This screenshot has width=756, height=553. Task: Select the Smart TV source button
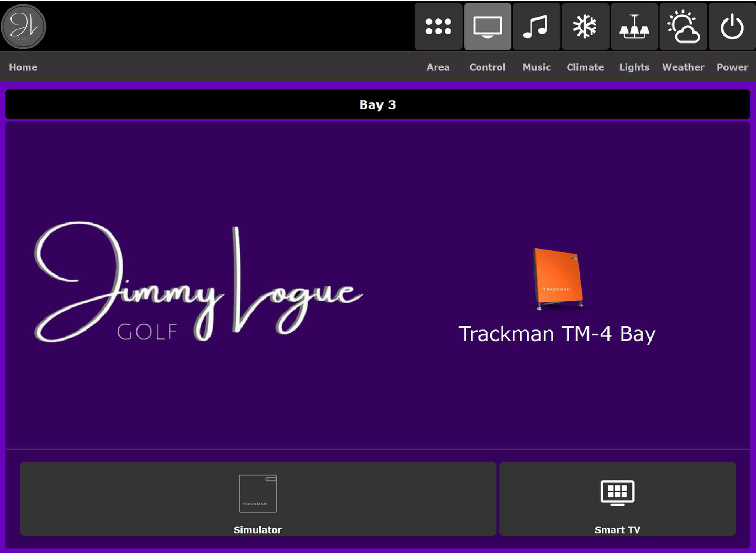tap(617, 499)
